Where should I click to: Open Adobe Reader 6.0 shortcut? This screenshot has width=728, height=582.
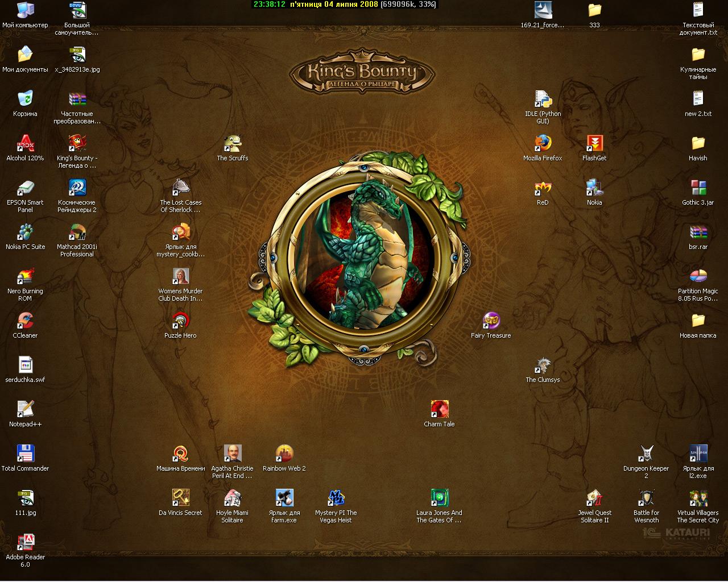pyautogui.click(x=25, y=542)
